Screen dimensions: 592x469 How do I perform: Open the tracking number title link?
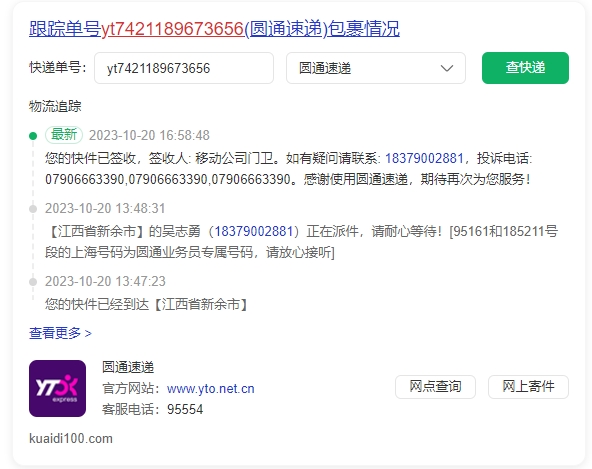click(214, 29)
